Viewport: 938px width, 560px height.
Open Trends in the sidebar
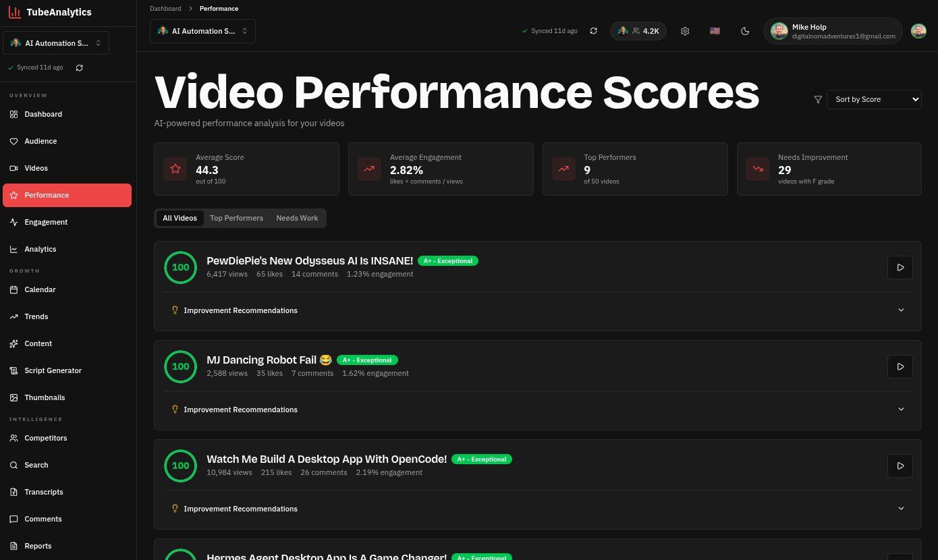click(67, 316)
